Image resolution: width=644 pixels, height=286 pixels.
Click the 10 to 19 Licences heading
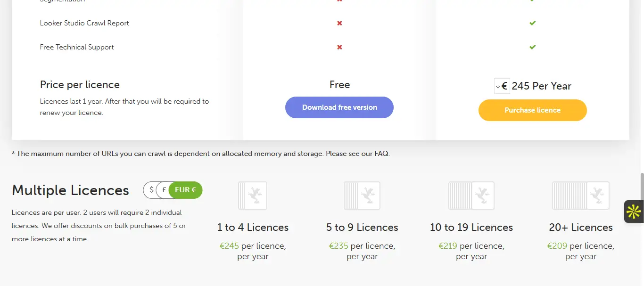pyautogui.click(x=471, y=227)
